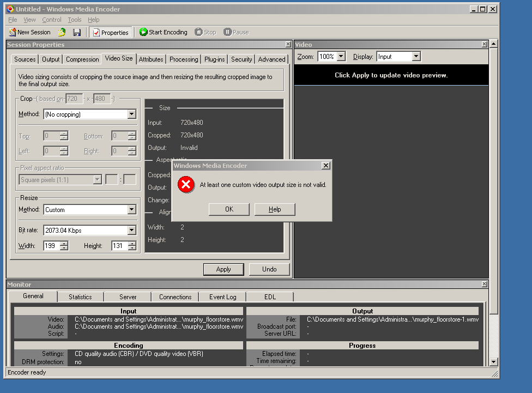Image resolution: width=532 pixels, height=393 pixels.
Task: Expand the Resize Method dropdown
Action: click(x=132, y=210)
